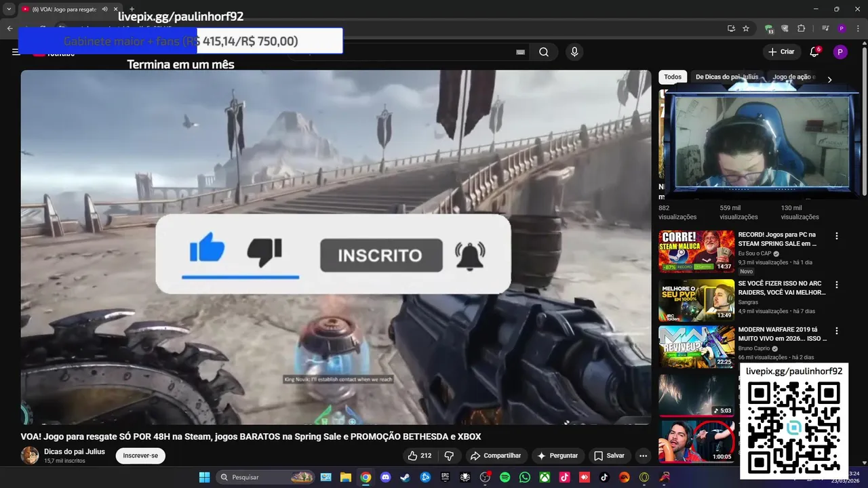
Task: Open Chrome three-dot menu
Action: (x=856, y=28)
